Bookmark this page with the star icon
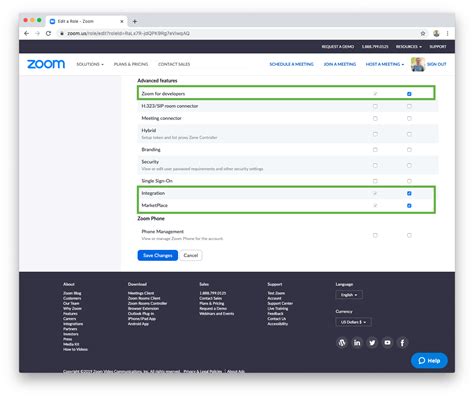 [423, 33]
